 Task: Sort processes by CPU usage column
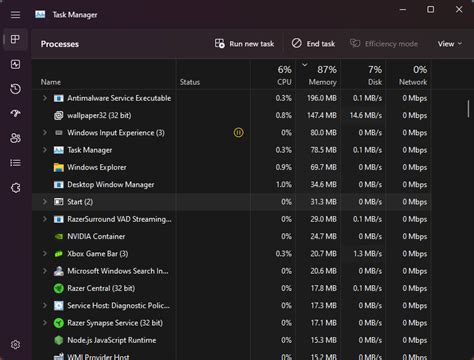(x=273, y=75)
